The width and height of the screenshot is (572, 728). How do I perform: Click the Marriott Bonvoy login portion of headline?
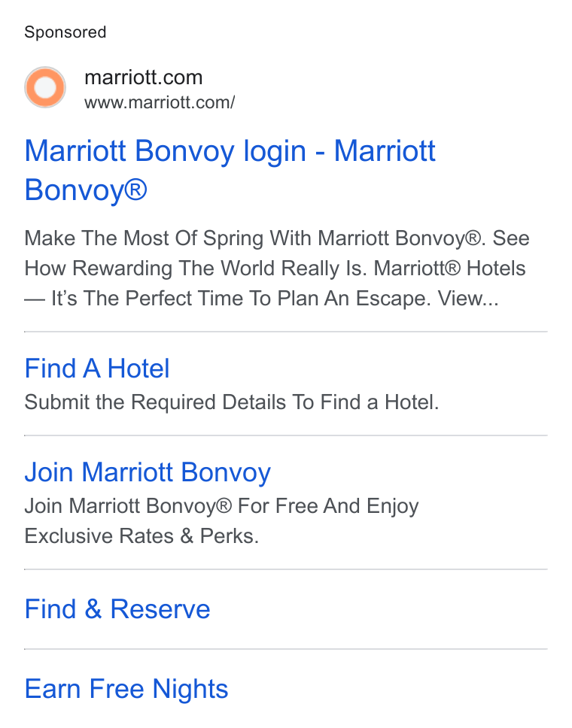coord(165,151)
